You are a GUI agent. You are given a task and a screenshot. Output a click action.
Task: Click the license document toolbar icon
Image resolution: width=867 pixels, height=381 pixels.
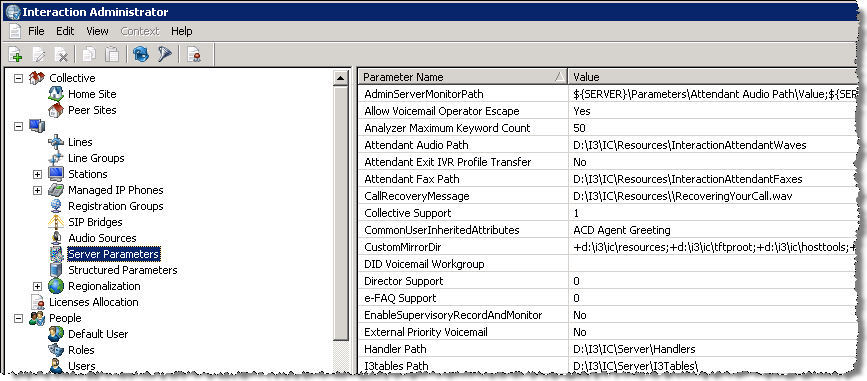point(194,54)
